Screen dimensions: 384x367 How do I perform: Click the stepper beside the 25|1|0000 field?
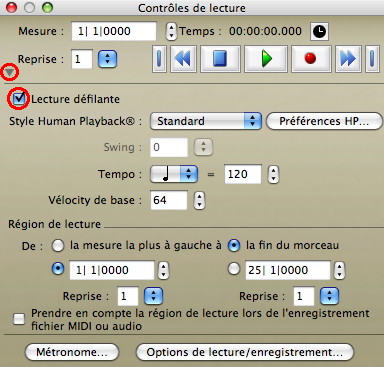(x=339, y=270)
